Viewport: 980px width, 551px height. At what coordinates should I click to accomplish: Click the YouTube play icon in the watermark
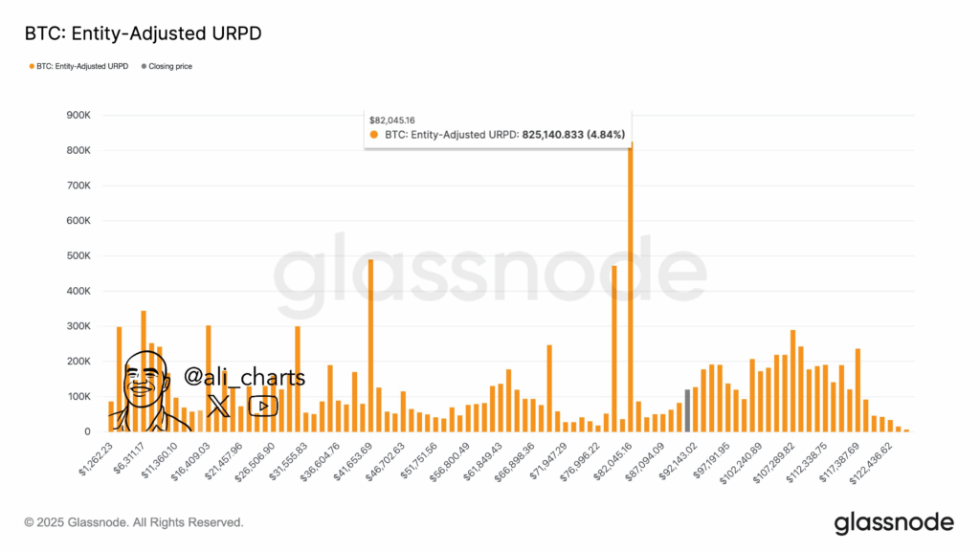(263, 406)
